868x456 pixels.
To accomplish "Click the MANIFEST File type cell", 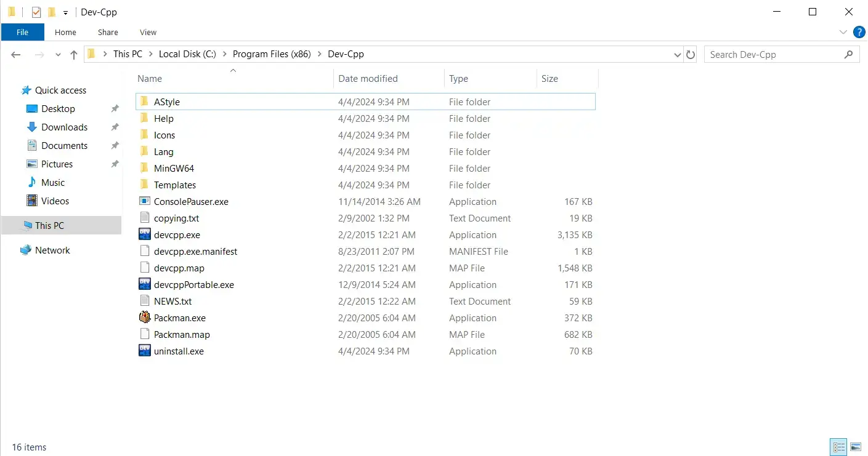I will pos(479,251).
